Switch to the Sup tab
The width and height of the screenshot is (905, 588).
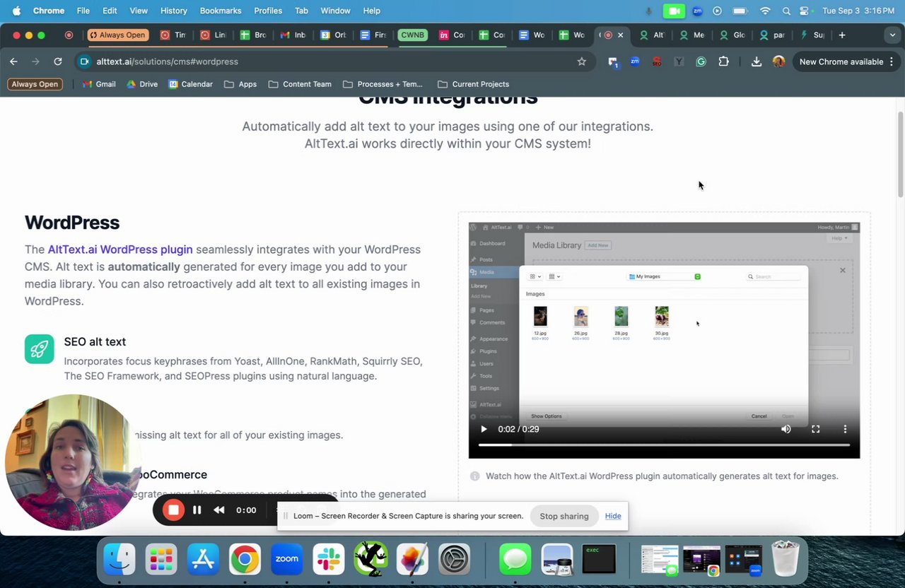pos(812,35)
